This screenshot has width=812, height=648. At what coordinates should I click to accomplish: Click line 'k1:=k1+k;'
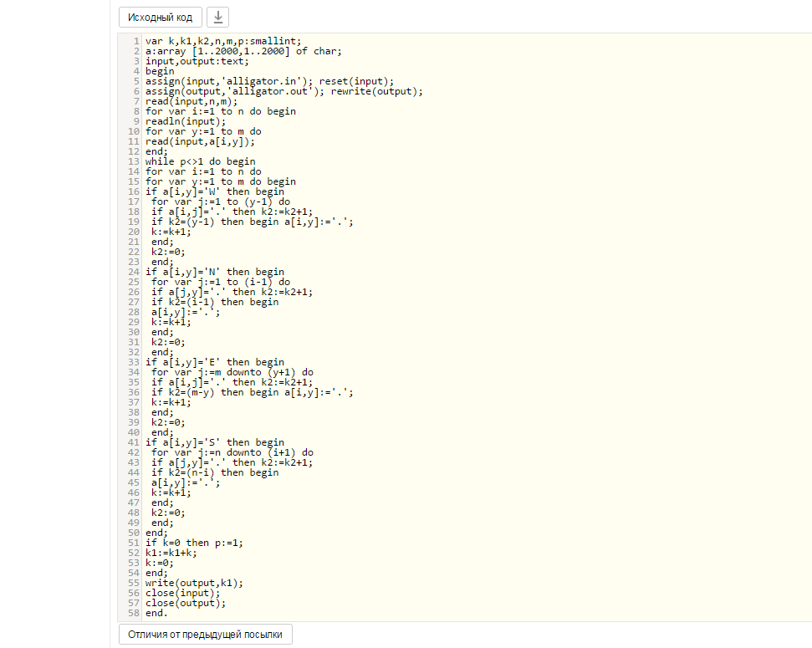point(171,553)
